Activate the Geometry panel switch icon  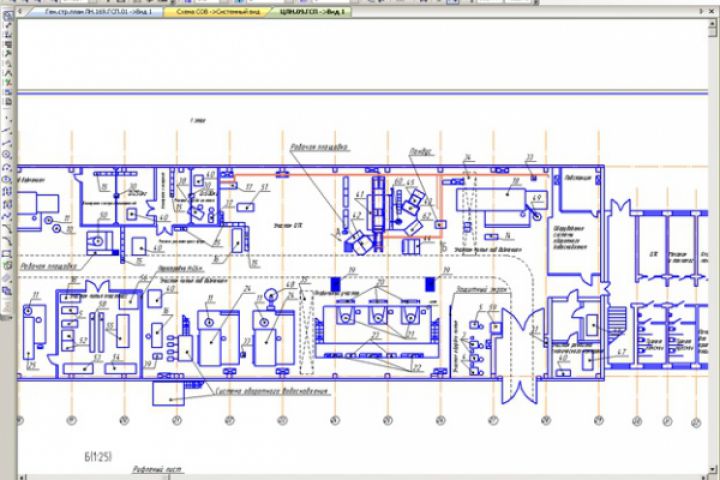point(8,16)
